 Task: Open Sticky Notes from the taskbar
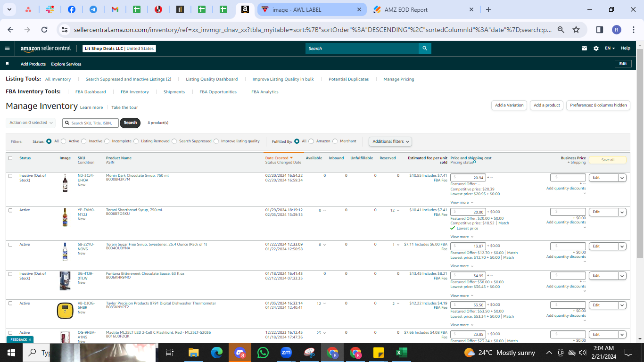click(378, 353)
